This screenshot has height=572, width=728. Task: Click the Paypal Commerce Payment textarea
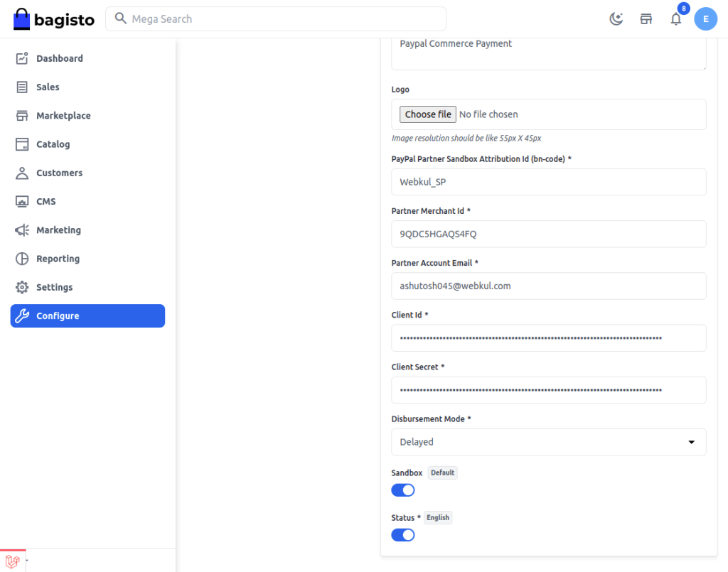point(549,53)
